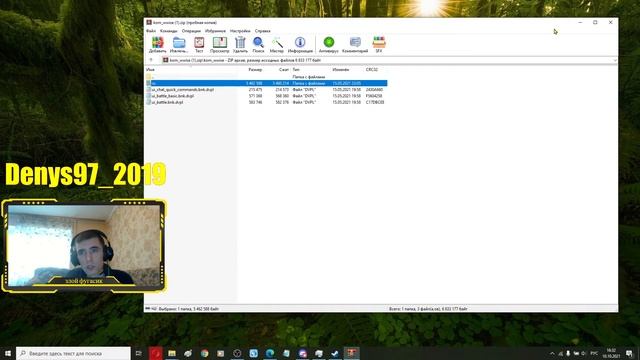Run the Тест (Test) archive tool
Screen dimensions: 640x360
point(199,44)
